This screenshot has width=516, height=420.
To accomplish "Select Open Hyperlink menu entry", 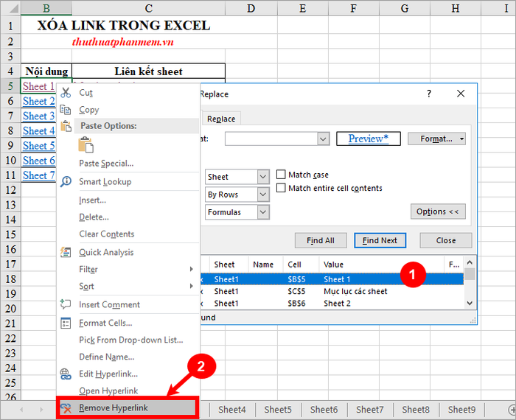I will (x=128, y=391).
